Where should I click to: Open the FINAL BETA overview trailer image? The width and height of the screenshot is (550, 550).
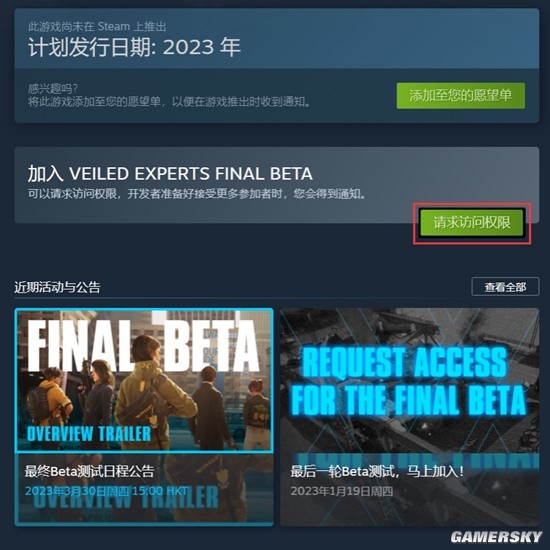pos(144,381)
